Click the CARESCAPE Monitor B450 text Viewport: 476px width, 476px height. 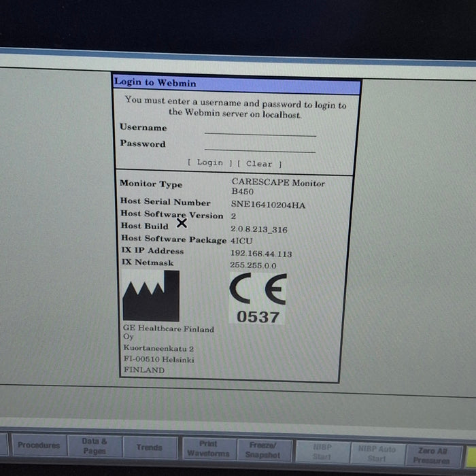pyautogui.click(x=277, y=187)
